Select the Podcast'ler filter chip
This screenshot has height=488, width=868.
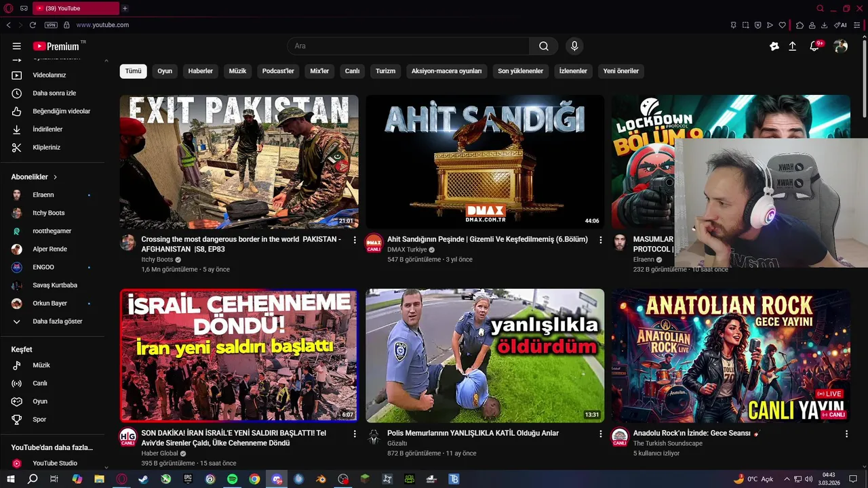tap(278, 71)
